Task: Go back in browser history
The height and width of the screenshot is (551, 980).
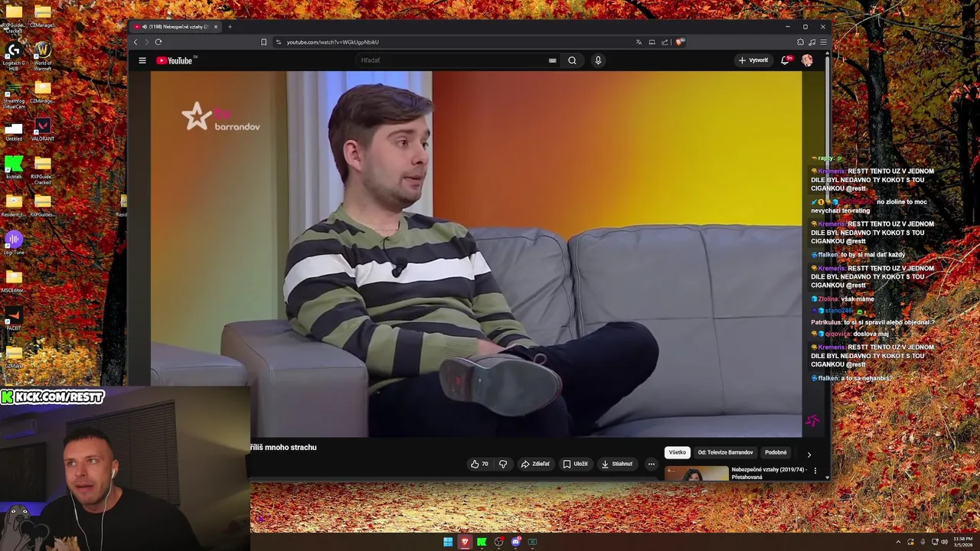Action: [x=136, y=42]
